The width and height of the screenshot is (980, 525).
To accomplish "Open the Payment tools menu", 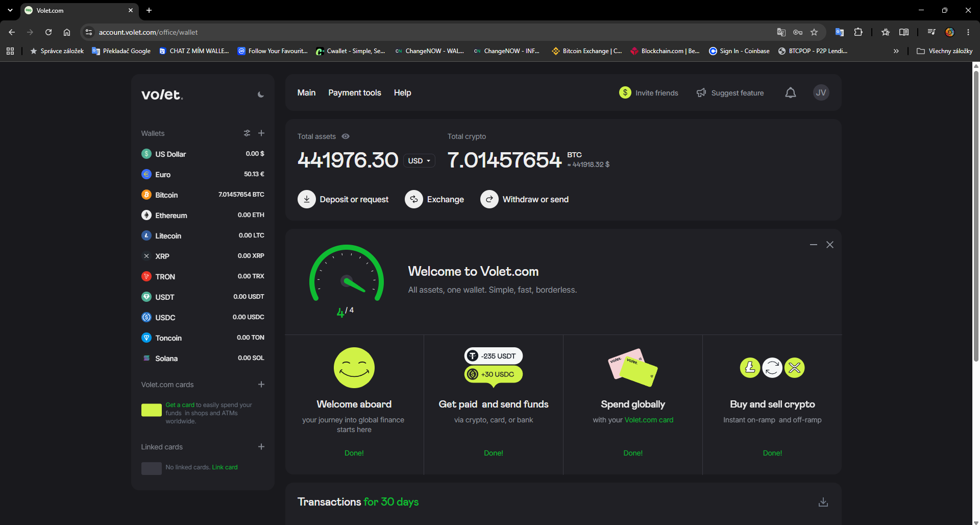I will 355,92.
